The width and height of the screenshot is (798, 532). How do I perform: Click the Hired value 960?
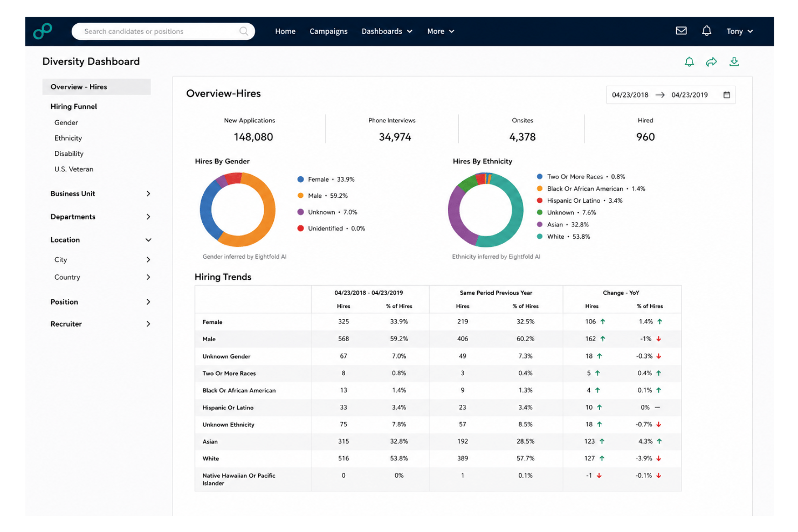coord(645,137)
